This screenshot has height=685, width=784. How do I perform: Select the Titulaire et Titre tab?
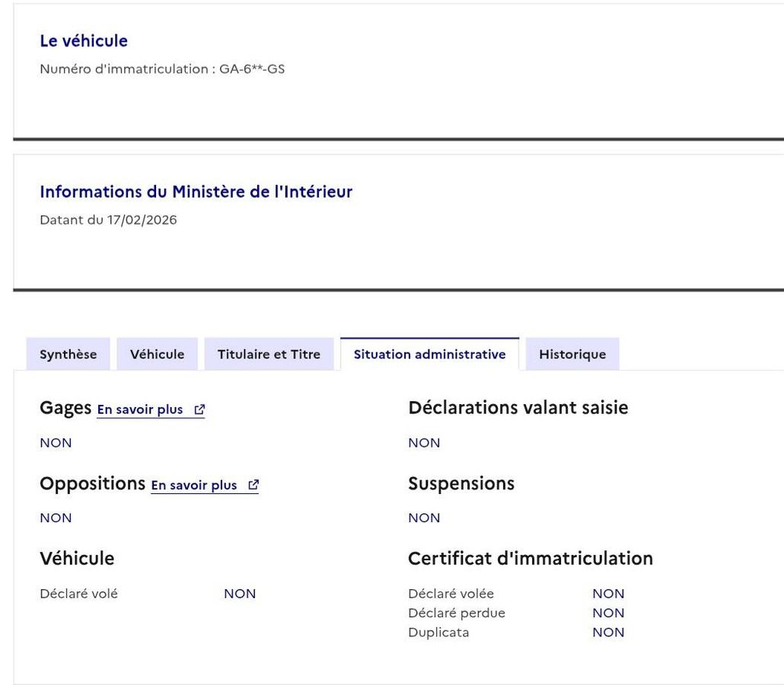click(x=269, y=354)
